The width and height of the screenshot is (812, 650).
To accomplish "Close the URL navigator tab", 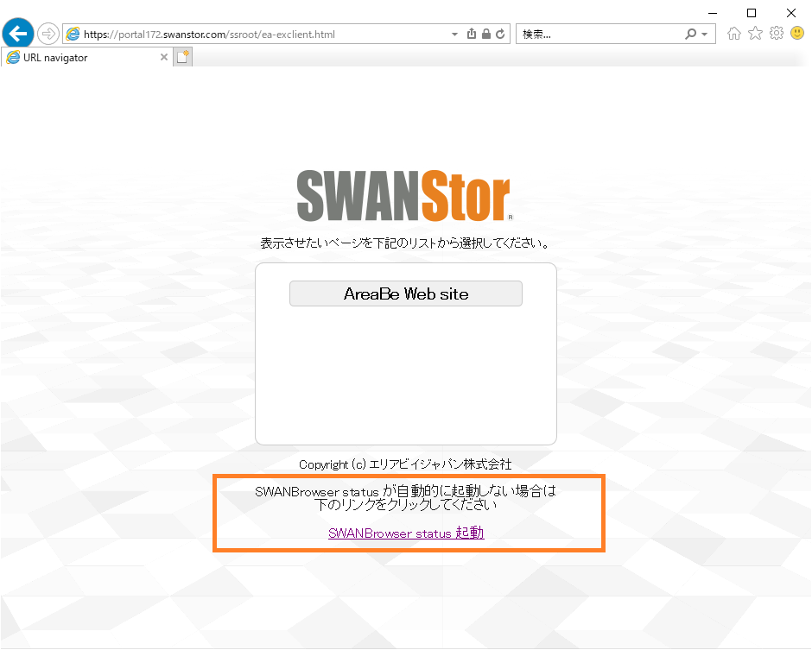I will tap(163, 57).
